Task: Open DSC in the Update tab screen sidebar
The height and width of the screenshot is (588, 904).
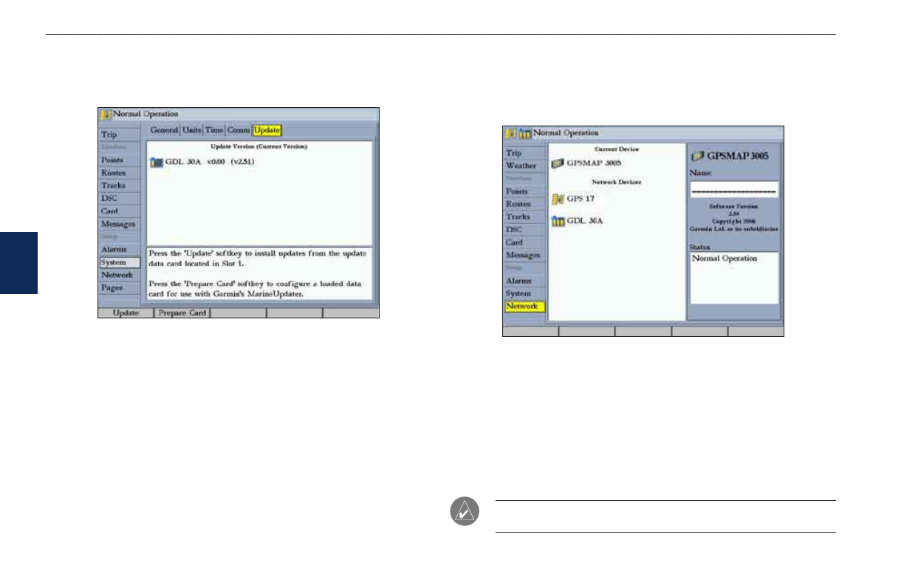Action: (120, 198)
